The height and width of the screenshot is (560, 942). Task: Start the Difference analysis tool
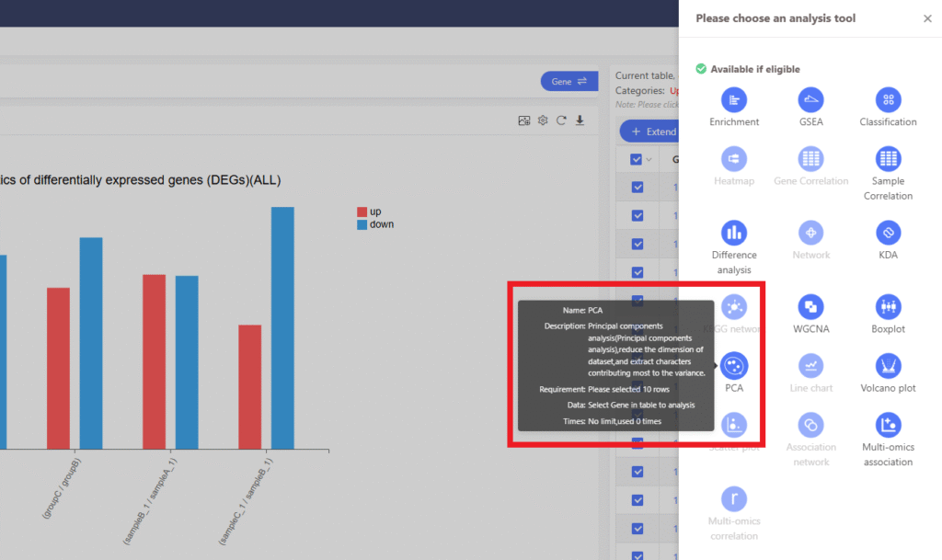734,233
